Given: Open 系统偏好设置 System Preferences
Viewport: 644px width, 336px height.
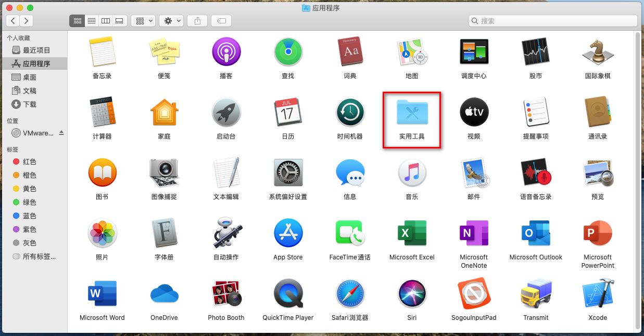Looking at the screenshot, I should [288, 172].
